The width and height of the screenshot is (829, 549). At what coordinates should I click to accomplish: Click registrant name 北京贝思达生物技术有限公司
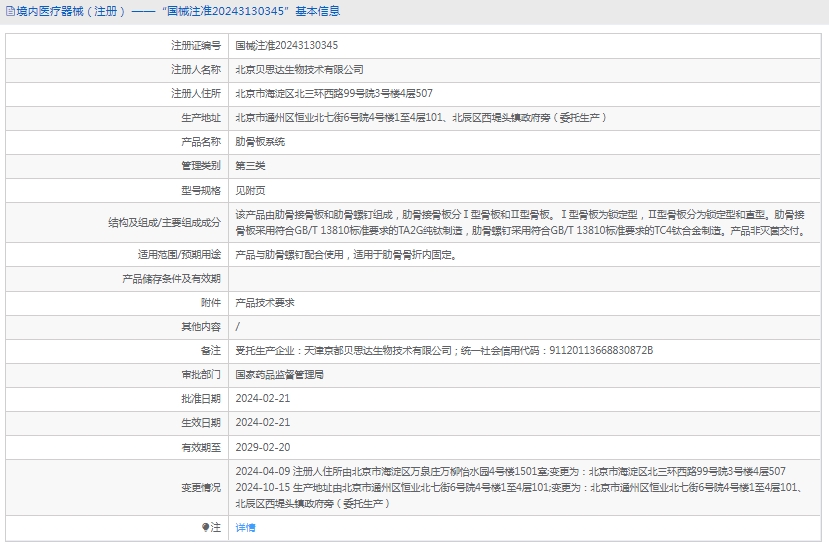[x=299, y=70]
